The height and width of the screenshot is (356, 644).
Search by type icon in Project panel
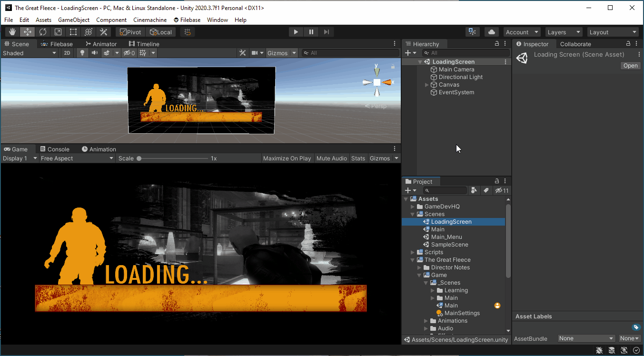(474, 190)
